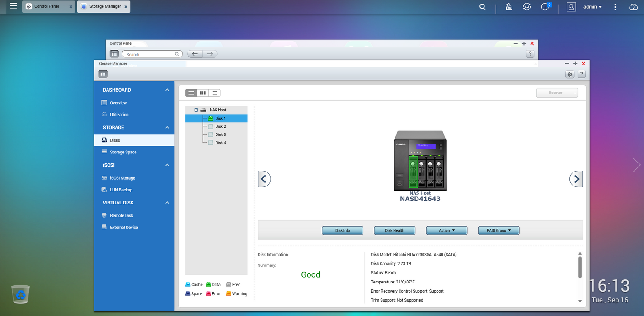Open external devices sync icon in top bar

point(526,7)
